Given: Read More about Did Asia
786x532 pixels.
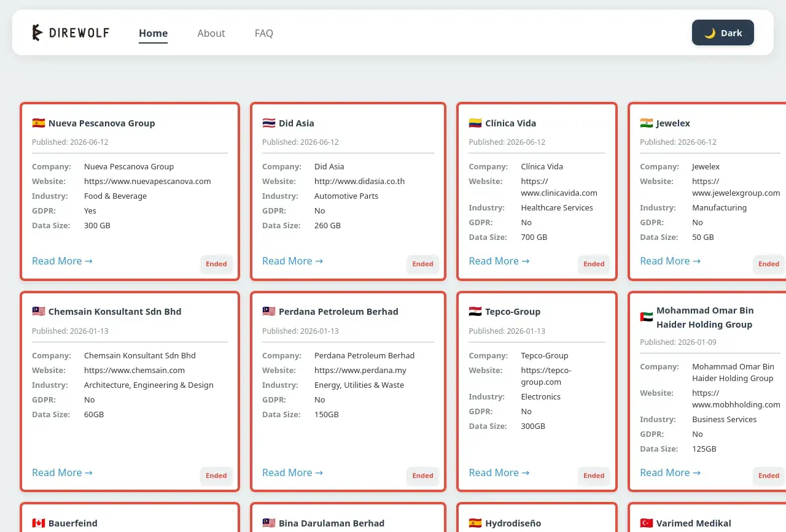Looking at the screenshot, I should pyautogui.click(x=292, y=261).
